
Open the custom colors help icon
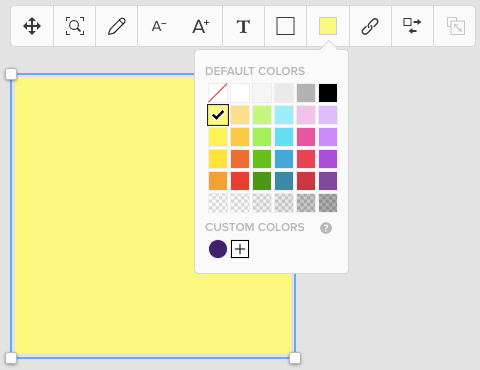click(326, 228)
